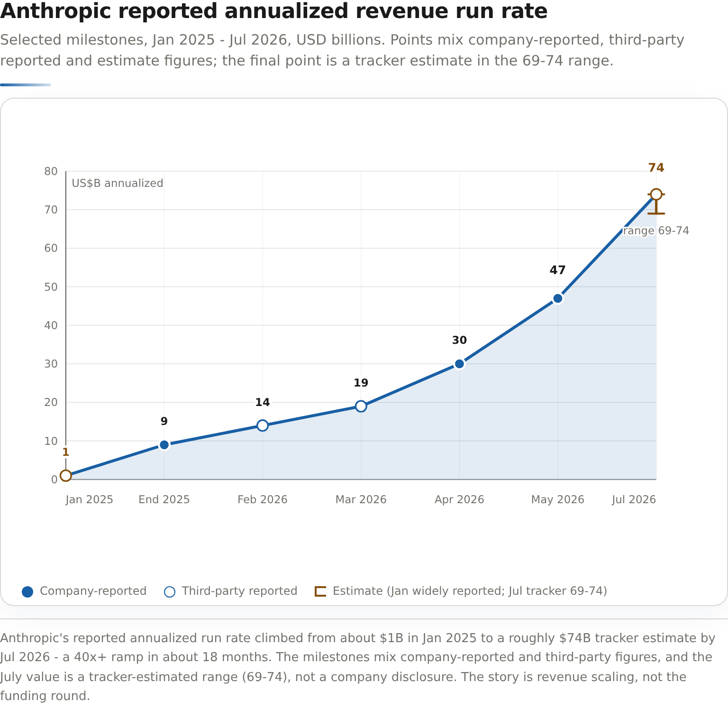Click the "Mar 2026" x-axis label
Image resolution: width=728 pixels, height=719 pixels.
coord(361,499)
